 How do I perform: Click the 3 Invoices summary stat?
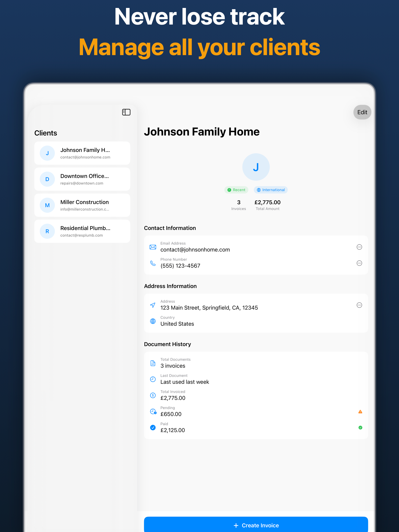[238, 205]
